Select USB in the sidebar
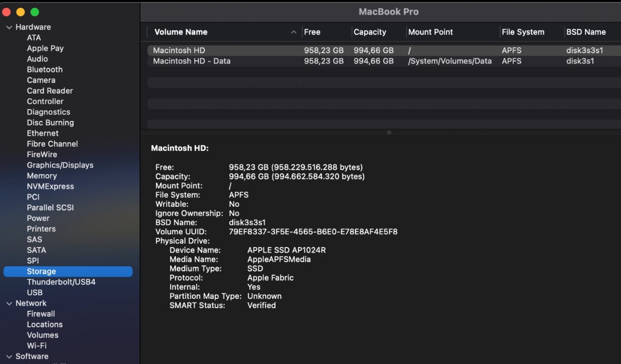Image resolution: width=621 pixels, height=364 pixels. click(x=35, y=293)
